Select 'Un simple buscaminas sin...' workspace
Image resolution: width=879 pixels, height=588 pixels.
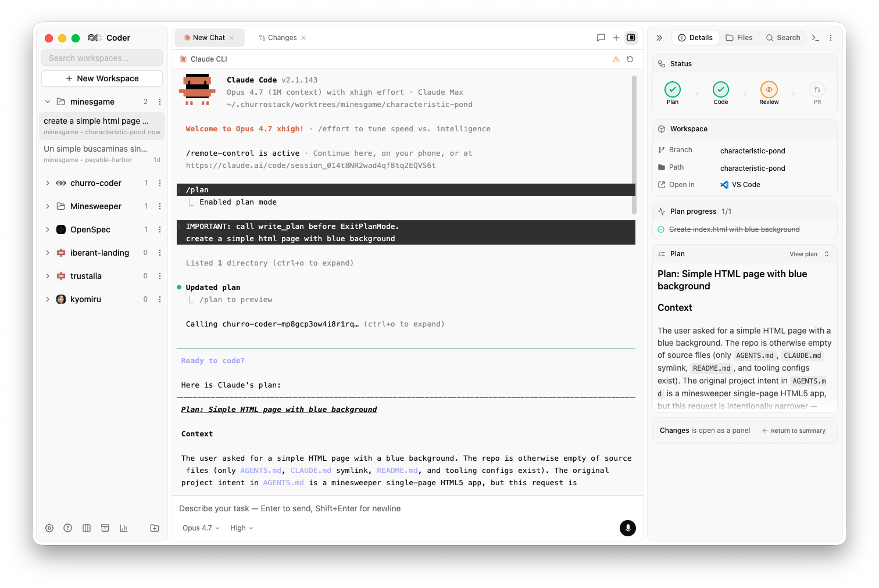[102, 154]
